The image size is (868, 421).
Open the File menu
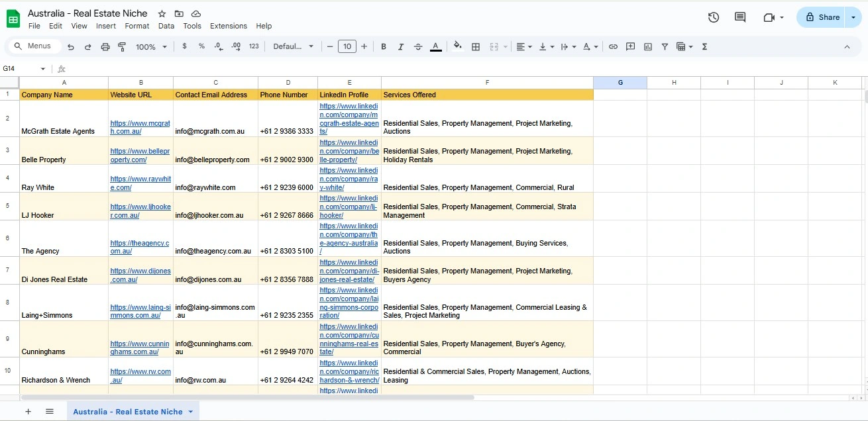(34, 26)
